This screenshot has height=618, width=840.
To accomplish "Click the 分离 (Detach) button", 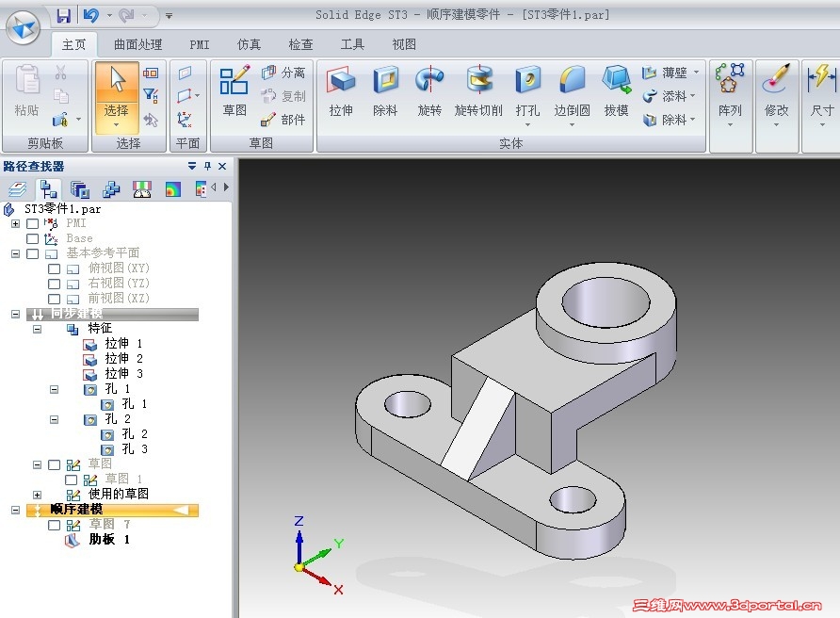I will click(283, 73).
